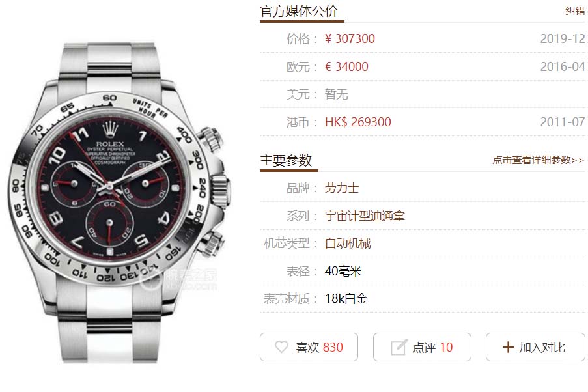Click the 纠错 error report link
The image size is (588, 392).
coord(575,11)
